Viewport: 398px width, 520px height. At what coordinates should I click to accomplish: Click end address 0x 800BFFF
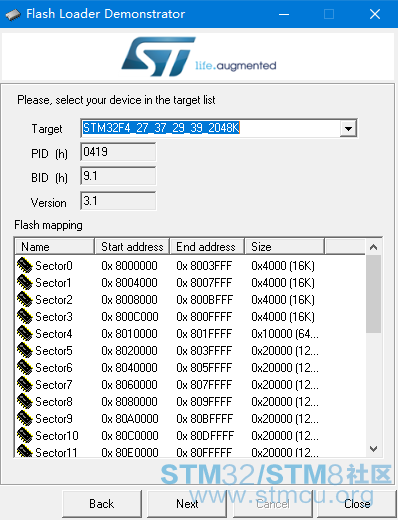pyautogui.click(x=205, y=300)
